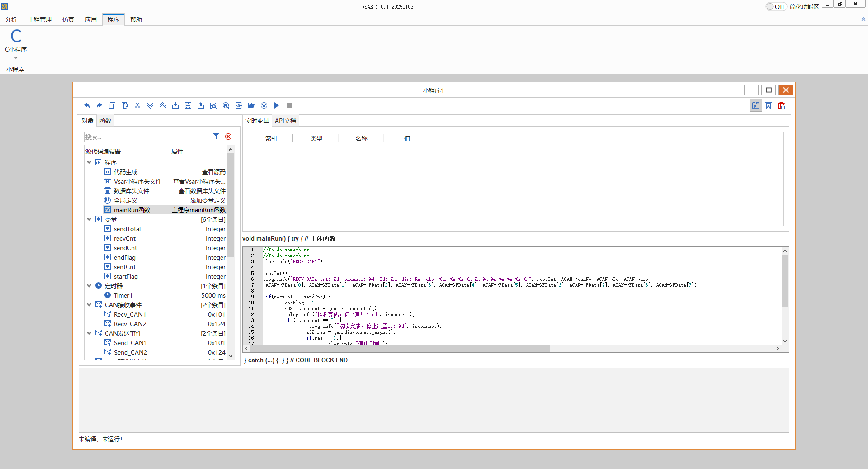The width and height of the screenshot is (868, 469).
Task: Click the scissors cut icon
Action: pos(137,105)
